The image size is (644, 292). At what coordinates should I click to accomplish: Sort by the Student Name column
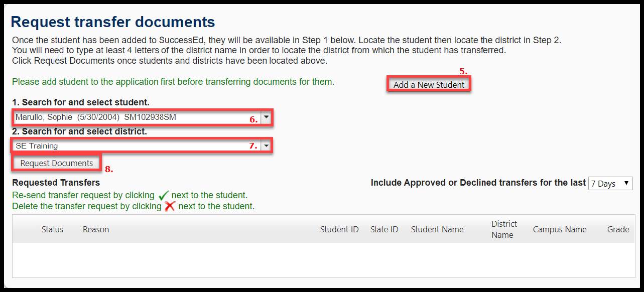point(437,229)
